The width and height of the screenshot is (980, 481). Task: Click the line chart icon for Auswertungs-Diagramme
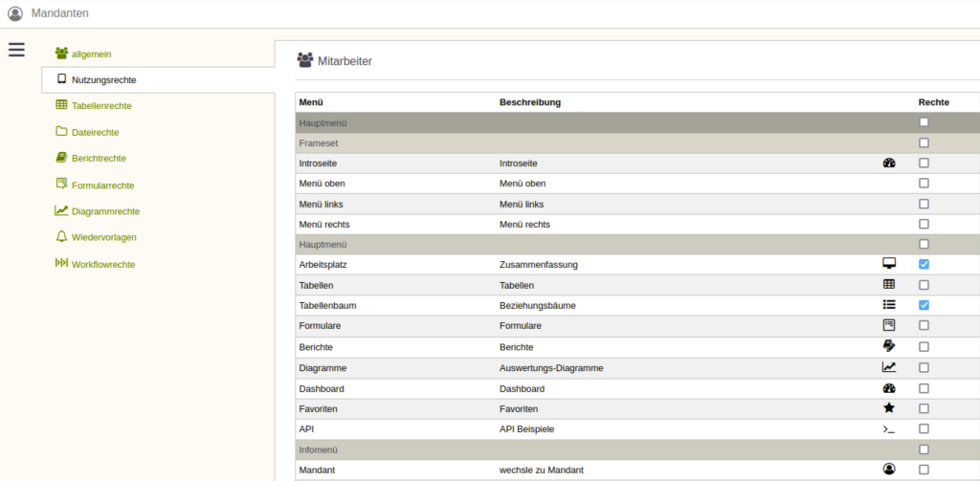click(x=889, y=367)
